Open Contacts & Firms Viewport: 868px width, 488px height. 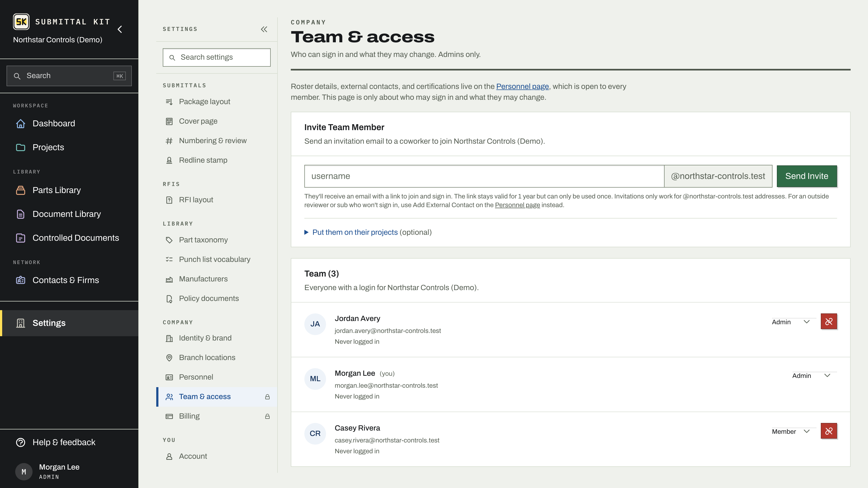pos(69,280)
